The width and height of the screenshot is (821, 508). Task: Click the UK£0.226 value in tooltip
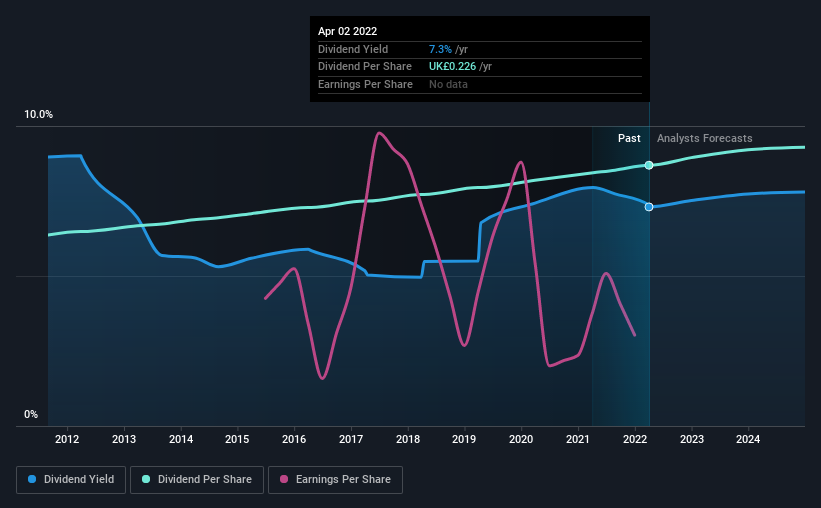tap(452, 67)
